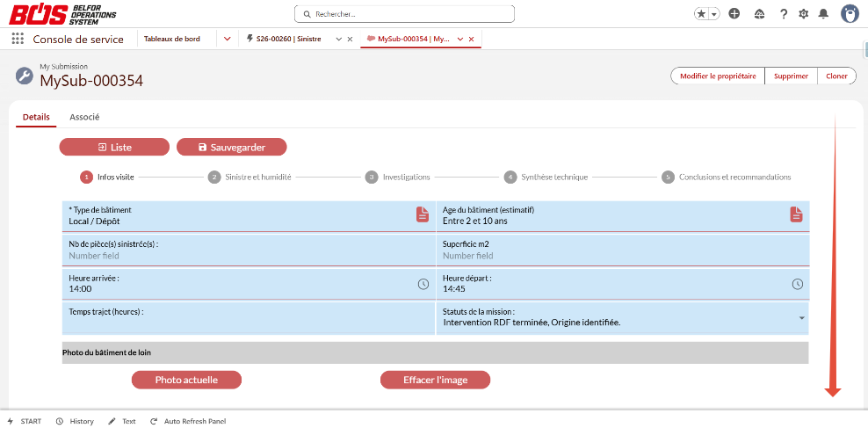The width and height of the screenshot is (868, 428).
Task: Click the Heure arrivée field showing 14:00
Action: (249, 284)
